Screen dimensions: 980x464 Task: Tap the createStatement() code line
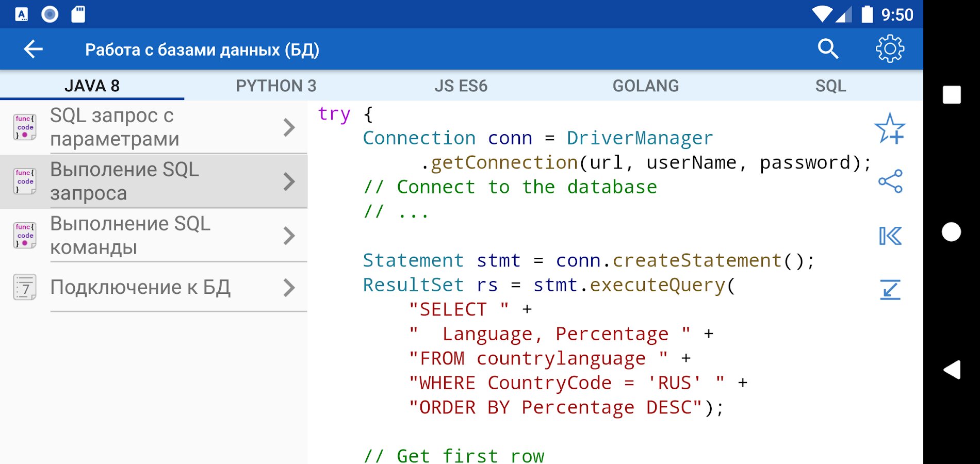click(589, 260)
